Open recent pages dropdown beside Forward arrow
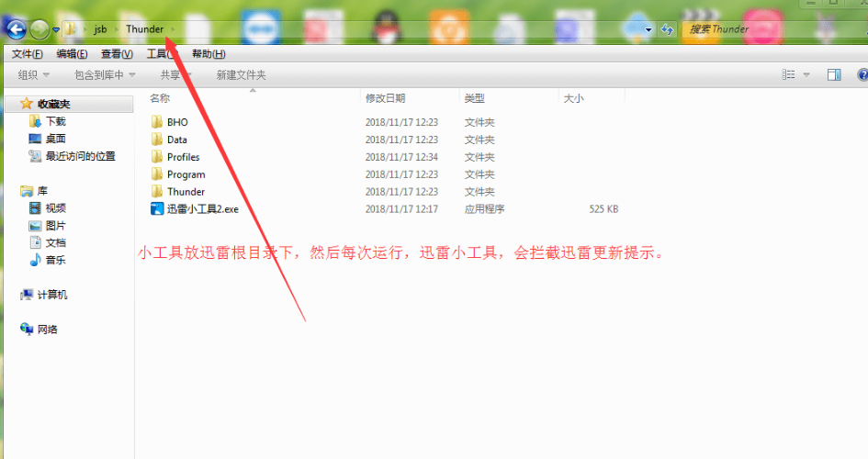The height and width of the screenshot is (459, 868). pos(56,30)
